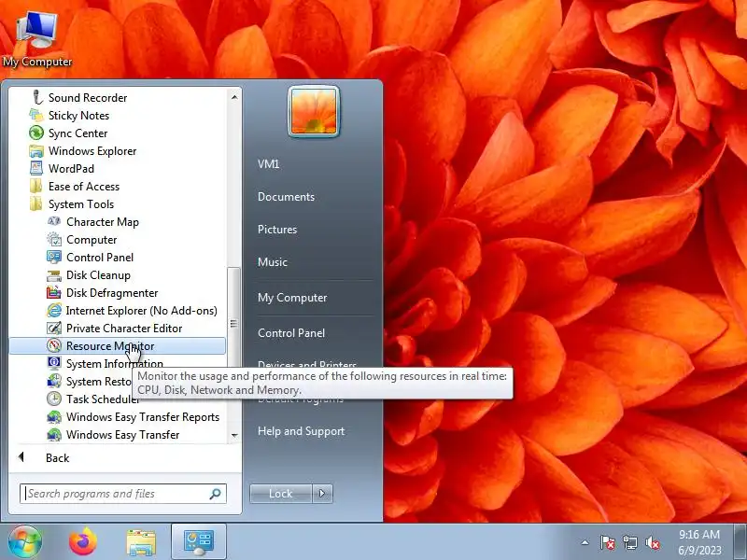Click the Control Panel taskbar button
Viewport: 747px width, 560px height.
coord(199,541)
